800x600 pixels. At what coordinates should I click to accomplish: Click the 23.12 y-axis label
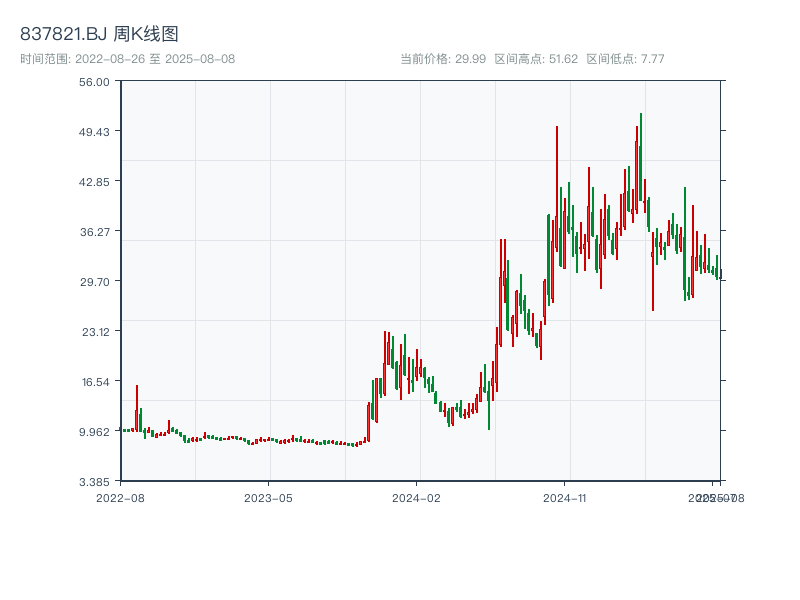click(95, 332)
